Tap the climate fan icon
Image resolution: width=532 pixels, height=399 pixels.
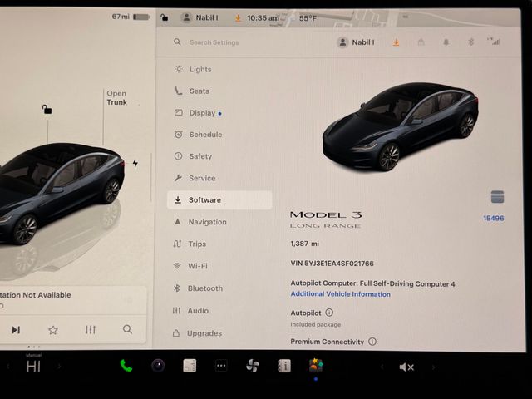(253, 366)
